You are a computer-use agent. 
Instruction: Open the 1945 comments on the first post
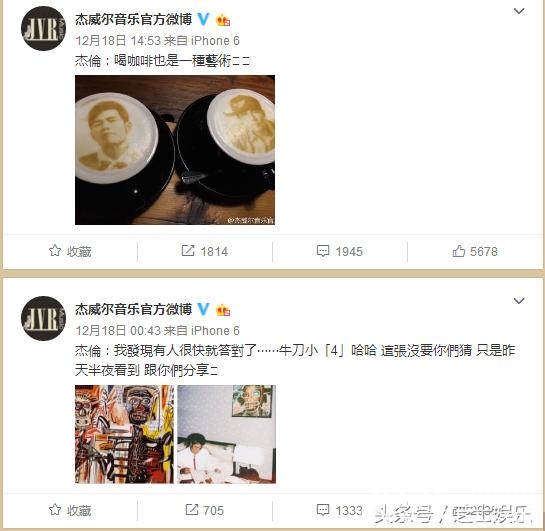(x=340, y=251)
